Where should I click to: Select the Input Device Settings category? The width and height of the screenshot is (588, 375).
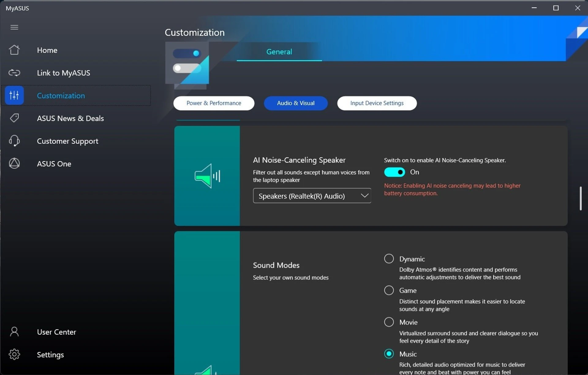(x=377, y=103)
